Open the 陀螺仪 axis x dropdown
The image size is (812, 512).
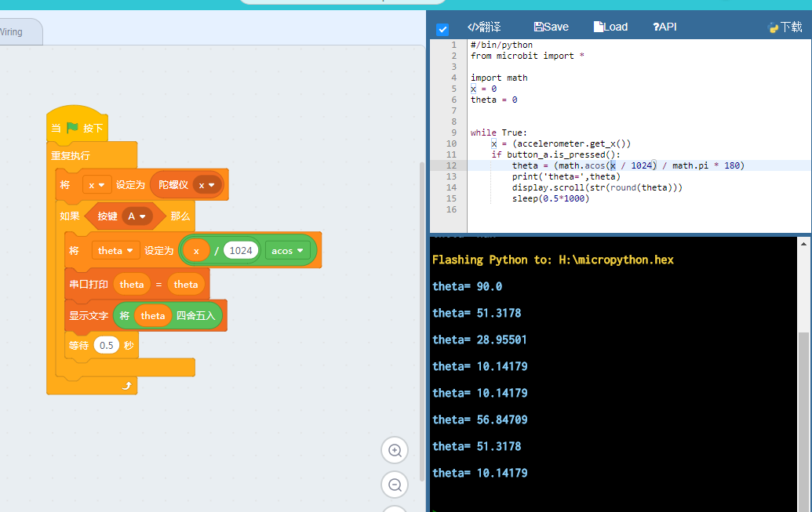coord(206,185)
